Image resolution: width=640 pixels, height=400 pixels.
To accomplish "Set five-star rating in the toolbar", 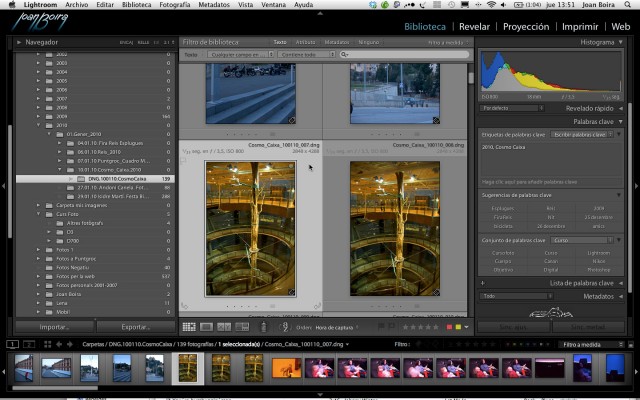I will click(x=436, y=327).
